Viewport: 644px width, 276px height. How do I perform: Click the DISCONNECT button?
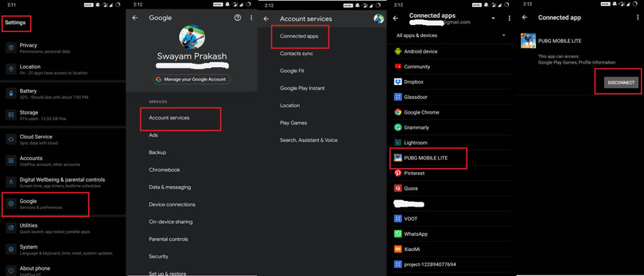pos(621,82)
